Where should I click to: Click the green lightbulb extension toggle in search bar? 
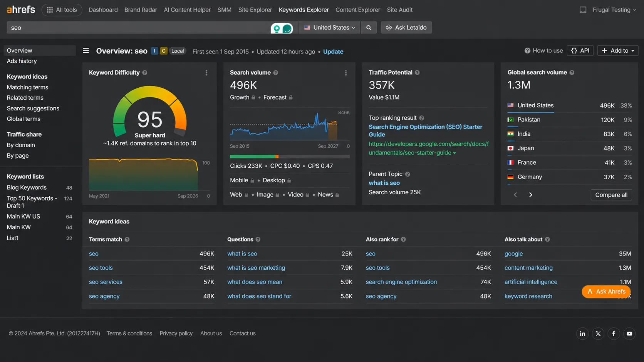[277, 28]
